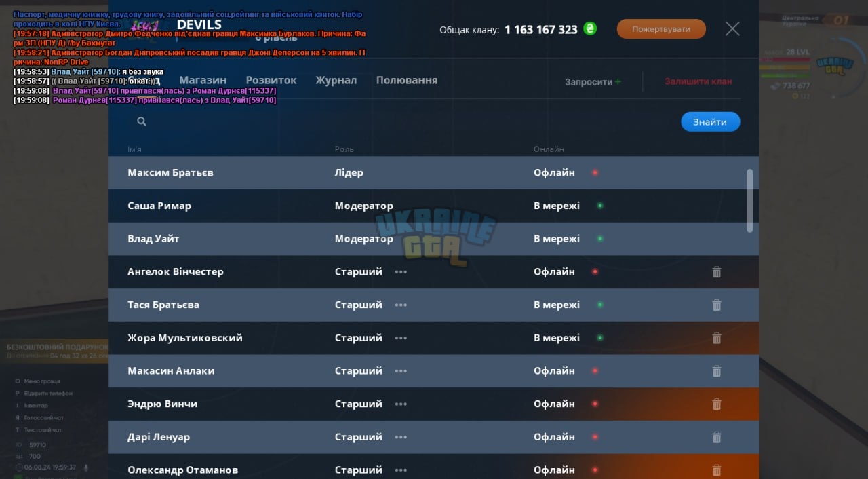Click the search magnifier icon

[142, 121]
